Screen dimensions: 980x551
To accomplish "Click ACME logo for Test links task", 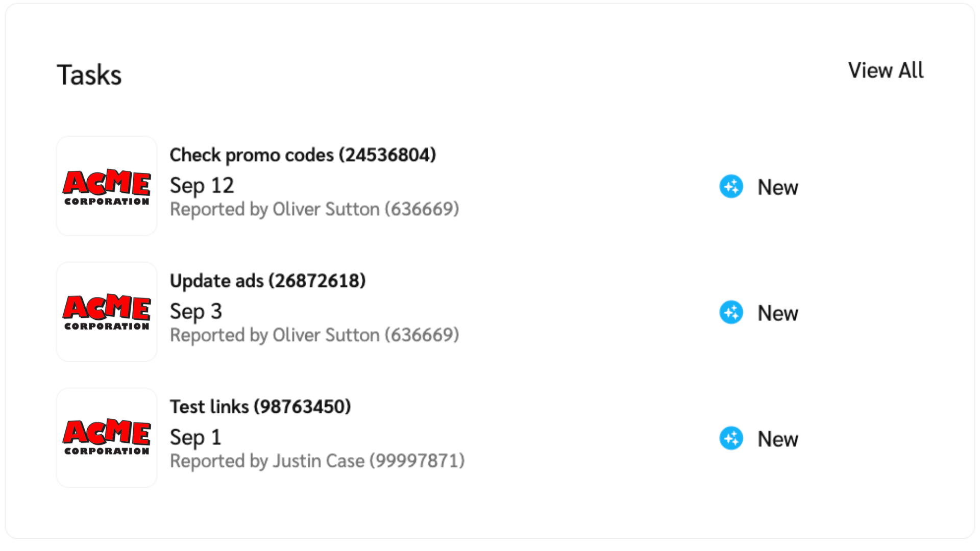I will (x=107, y=438).
